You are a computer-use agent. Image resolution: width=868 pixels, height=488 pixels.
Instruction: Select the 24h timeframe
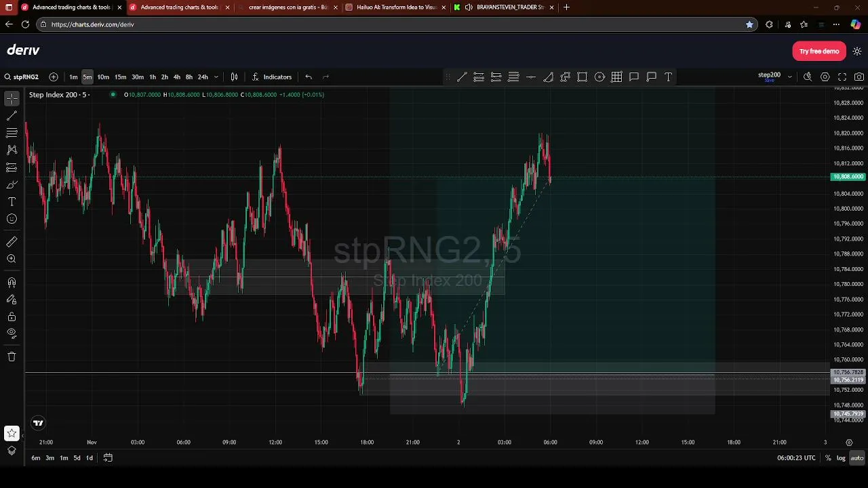coord(203,77)
